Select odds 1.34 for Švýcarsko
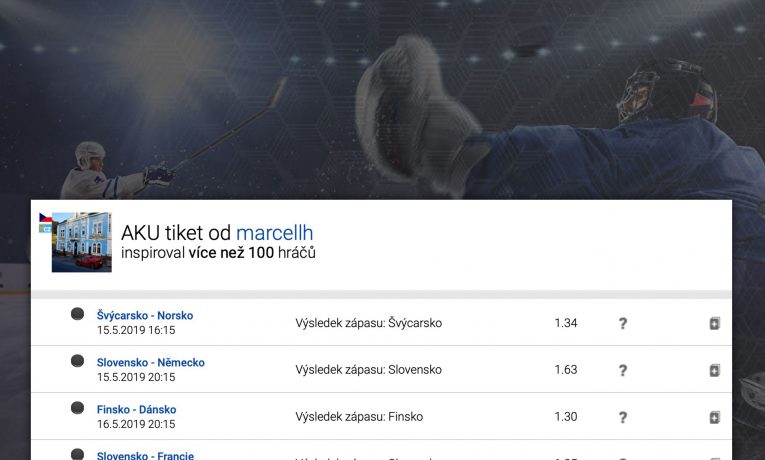This screenshot has height=460, width=765. 565,323
